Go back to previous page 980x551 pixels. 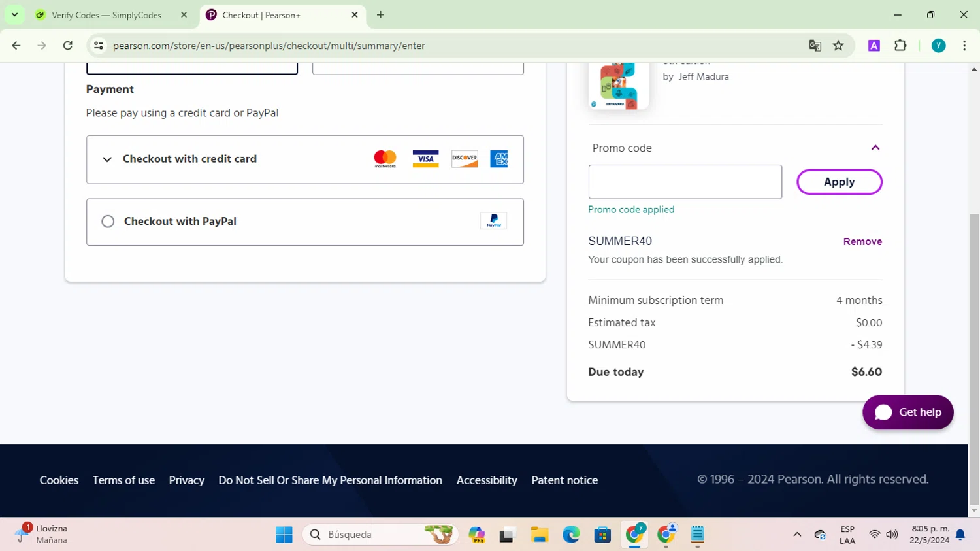[16, 46]
